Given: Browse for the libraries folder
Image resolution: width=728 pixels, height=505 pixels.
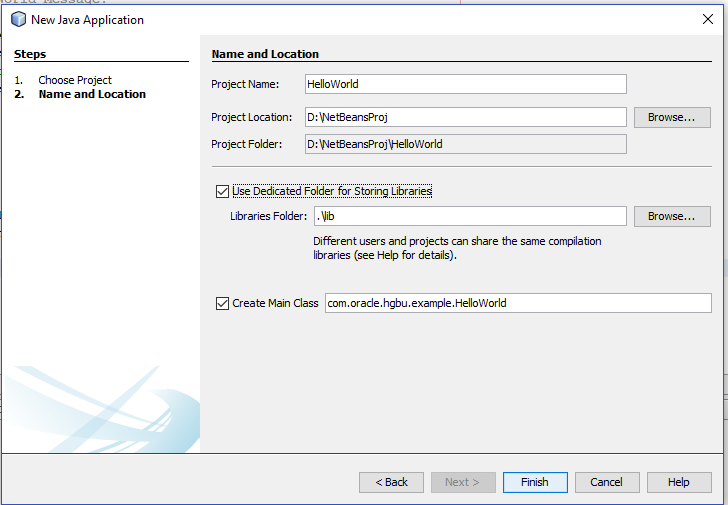Looking at the screenshot, I should [x=672, y=216].
